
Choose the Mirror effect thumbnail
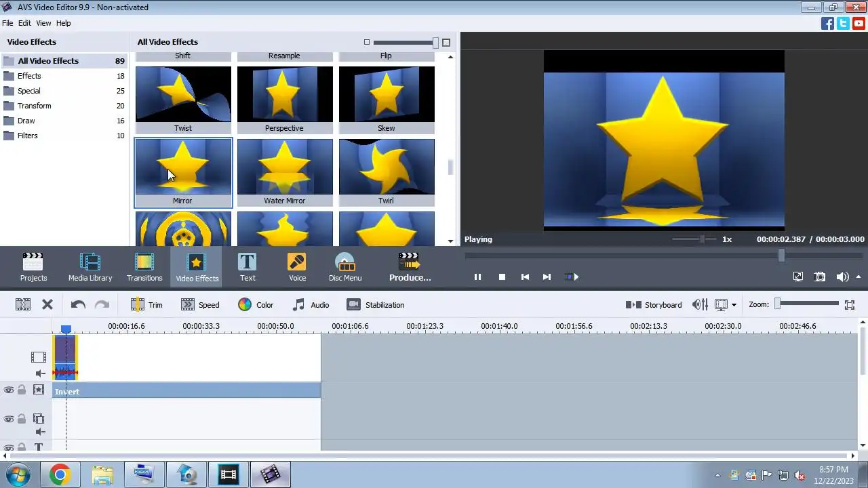(x=183, y=172)
